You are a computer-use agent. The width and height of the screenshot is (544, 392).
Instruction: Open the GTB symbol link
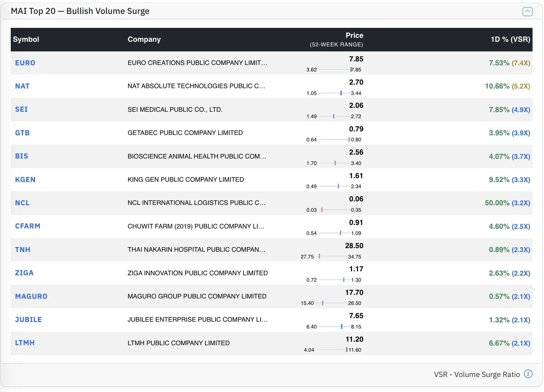pyautogui.click(x=22, y=133)
